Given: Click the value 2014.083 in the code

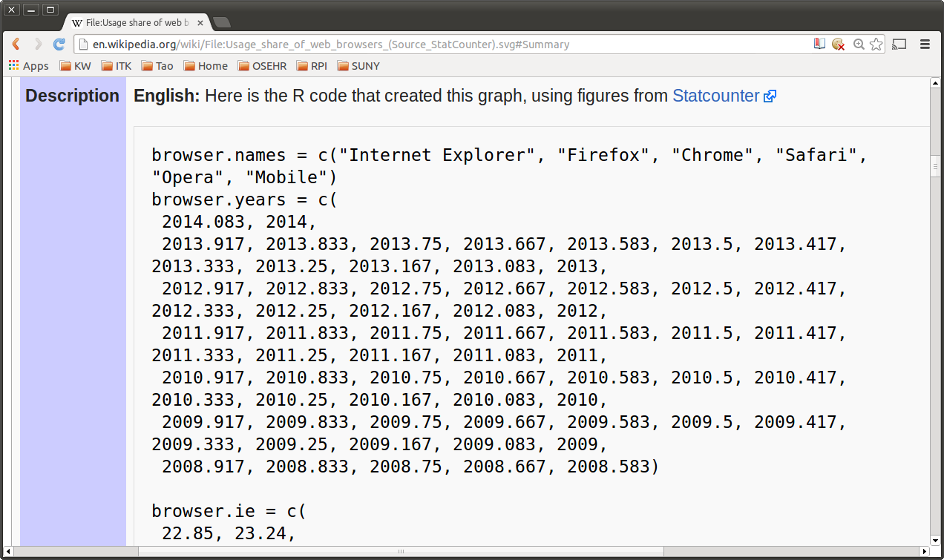Looking at the screenshot, I should (x=203, y=222).
